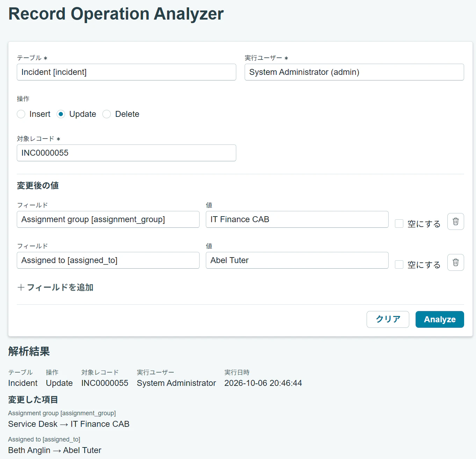This screenshot has height=459, width=476.
Task: Select the Delete operation radio button
Action: 107,114
